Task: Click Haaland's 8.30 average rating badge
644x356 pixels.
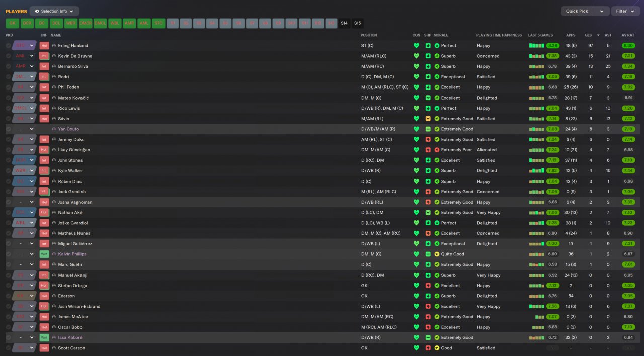Action: click(x=628, y=46)
